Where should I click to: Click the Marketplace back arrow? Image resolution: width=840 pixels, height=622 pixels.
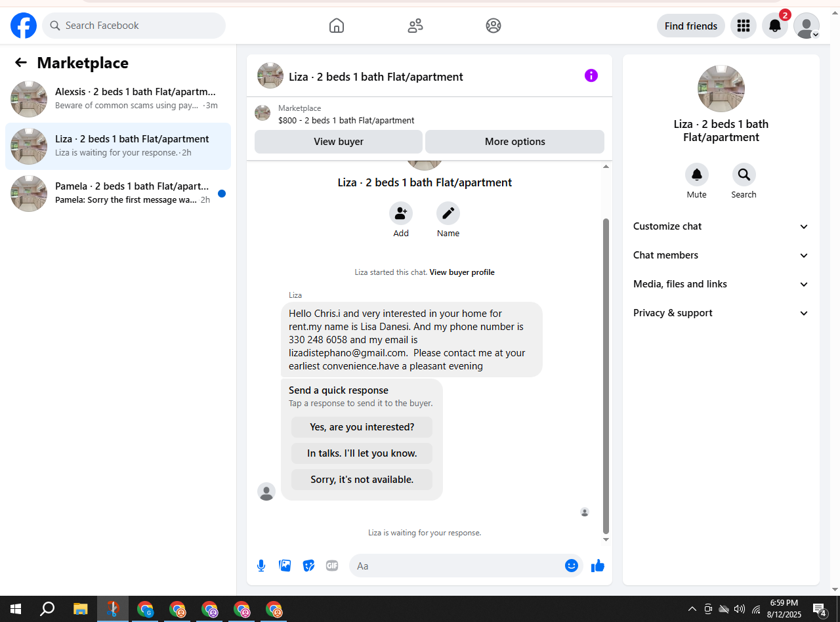pos(21,62)
